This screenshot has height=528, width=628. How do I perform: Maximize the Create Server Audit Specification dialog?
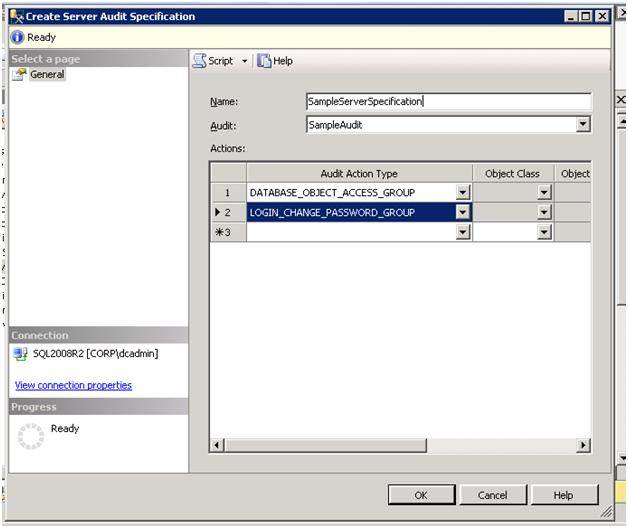586,16
